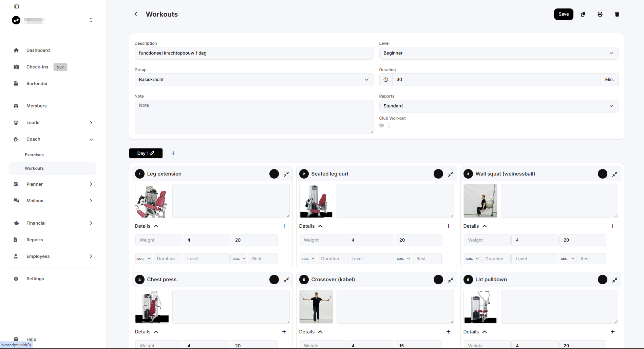
Task: Collapse the Lat pulldown card
Action: click(615, 280)
